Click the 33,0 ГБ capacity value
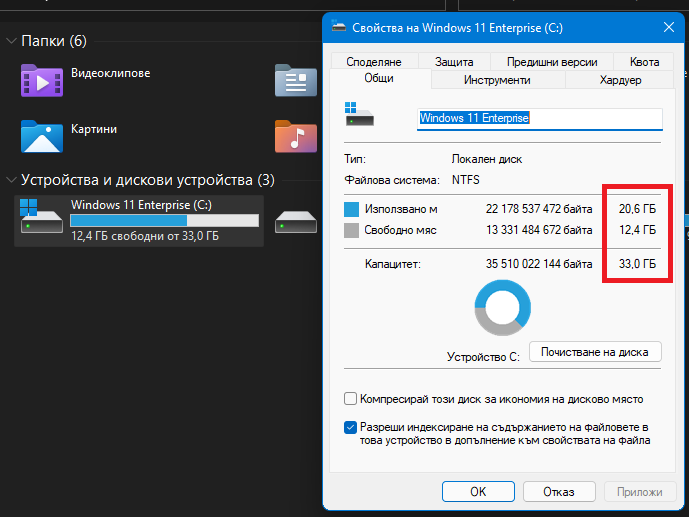Screen dimensions: 689x517 (637, 264)
